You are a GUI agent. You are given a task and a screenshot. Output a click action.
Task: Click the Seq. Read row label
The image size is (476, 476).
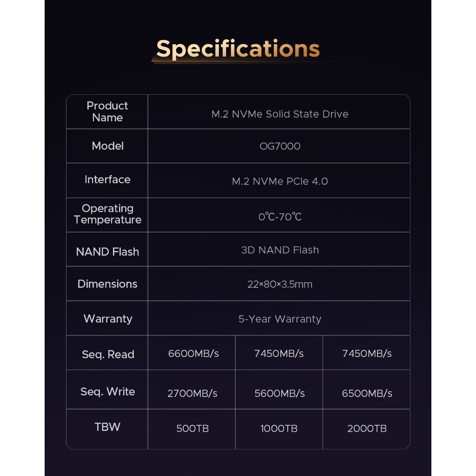click(x=107, y=355)
